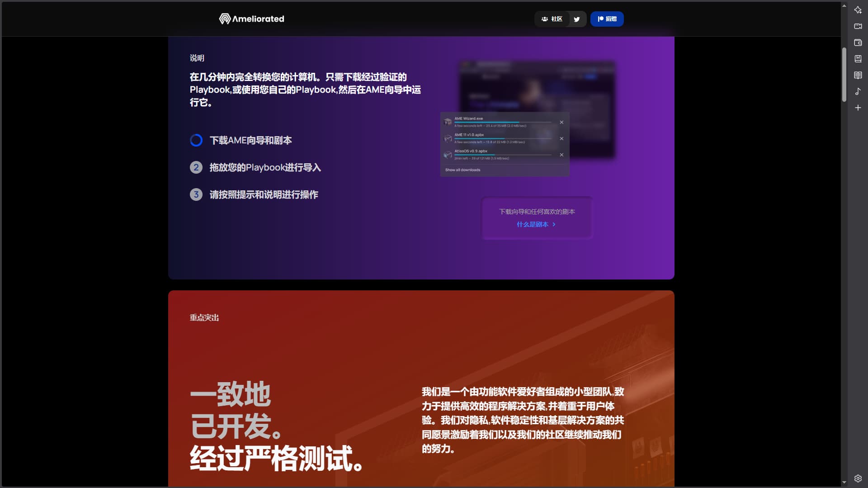Viewport: 868px width, 488px height.
Task: Open the sparkle AI assistant sidebar icon
Action: point(858,10)
